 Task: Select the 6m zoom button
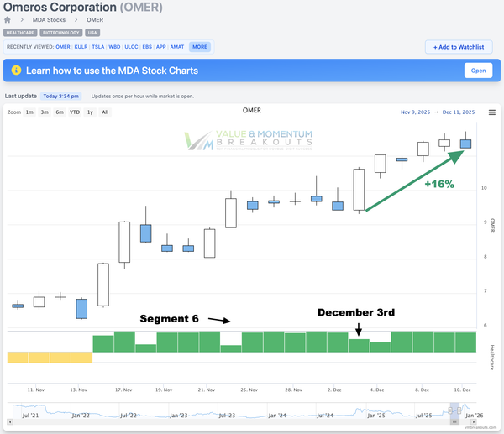[60, 112]
